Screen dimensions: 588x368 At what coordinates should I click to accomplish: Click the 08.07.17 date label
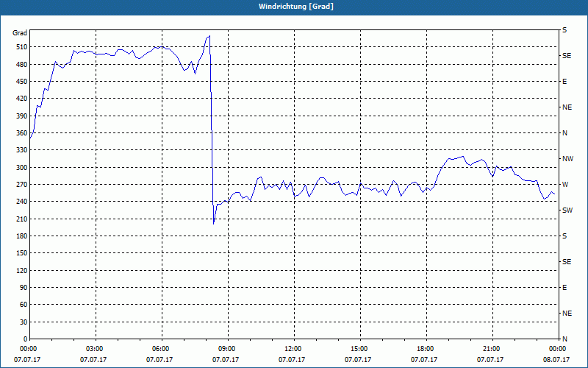(556, 360)
